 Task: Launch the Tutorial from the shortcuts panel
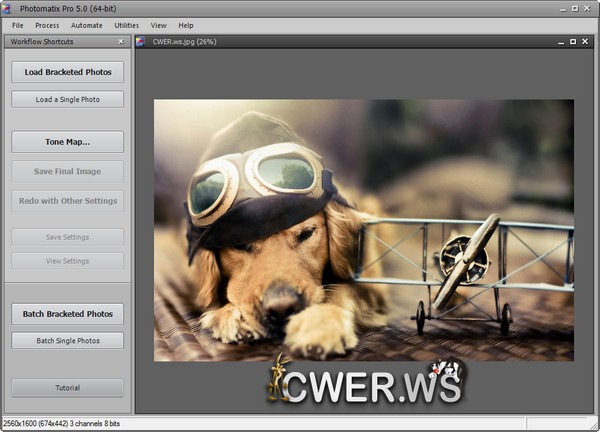[x=68, y=387]
